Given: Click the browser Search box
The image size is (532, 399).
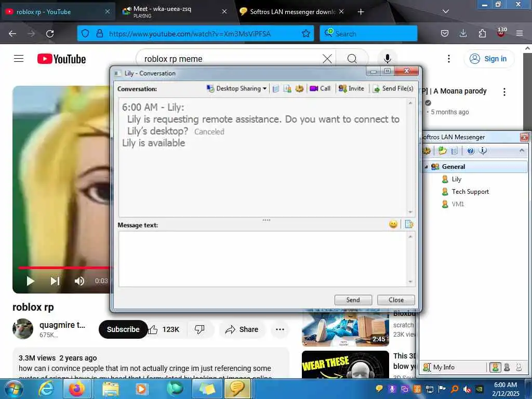Looking at the screenshot, I should [368, 34].
